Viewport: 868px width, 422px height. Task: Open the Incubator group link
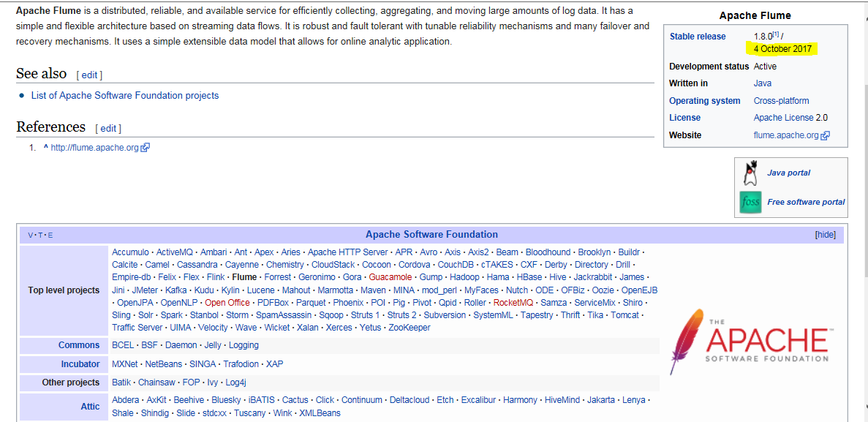[80, 363]
